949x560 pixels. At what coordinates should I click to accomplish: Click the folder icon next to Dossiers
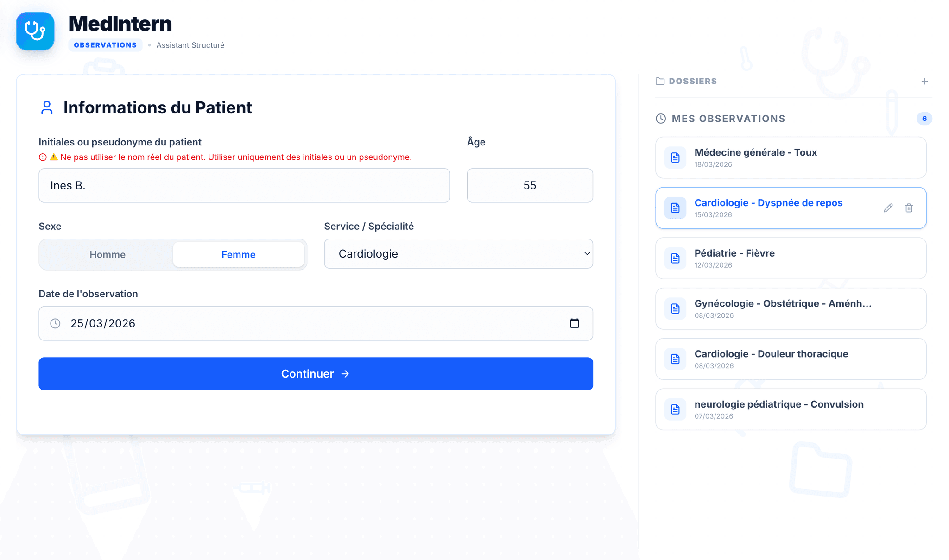[660, 82]
